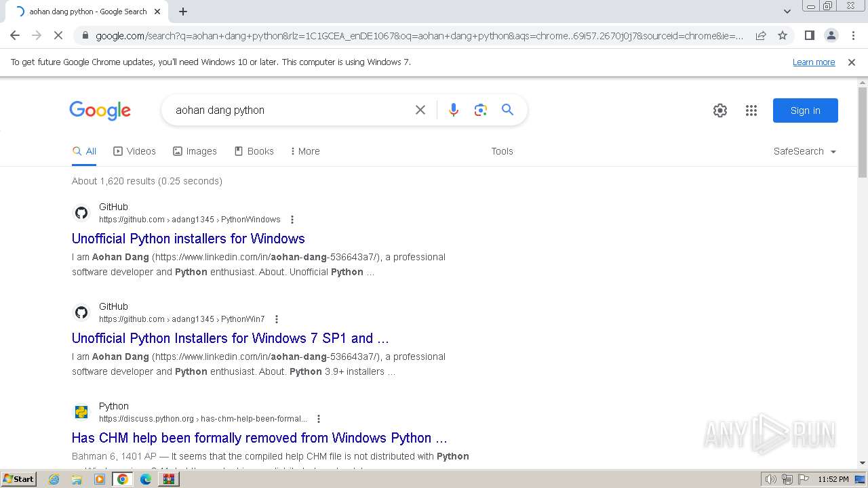The image size is (868, 488).
Task: Open File Explorer from taskbar
Action: 77,479
